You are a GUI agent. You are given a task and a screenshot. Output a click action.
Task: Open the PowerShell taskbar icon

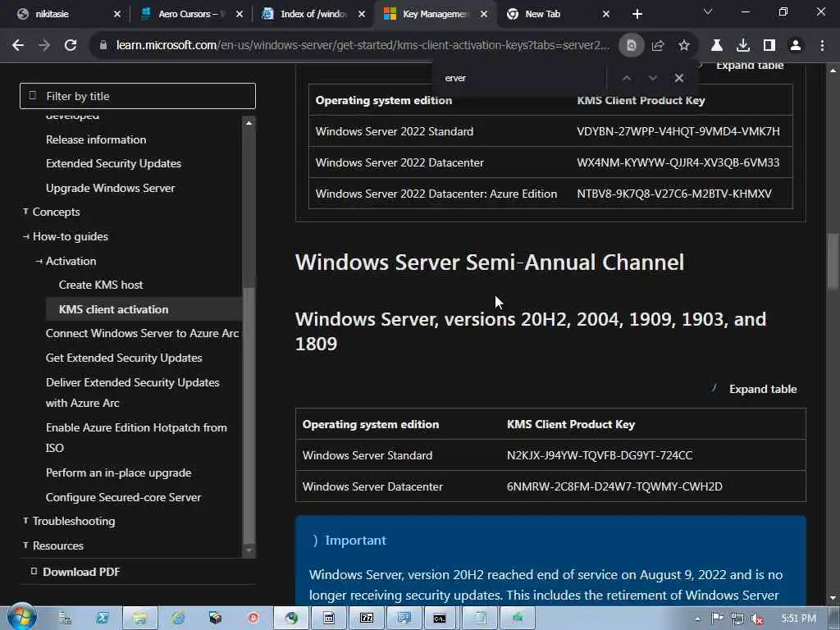pyautogui.click(x=103, y=619)
